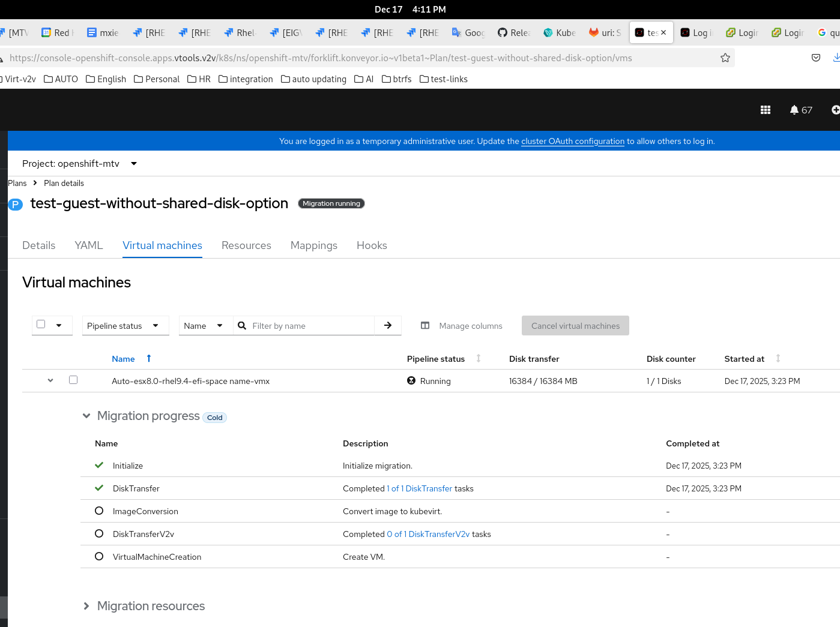Click the green check beside DiskTransfer

click(x=99, y=488)
